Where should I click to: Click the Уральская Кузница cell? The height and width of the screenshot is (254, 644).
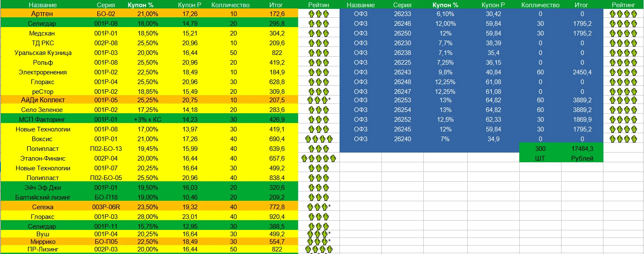click(x=42, y=53)
